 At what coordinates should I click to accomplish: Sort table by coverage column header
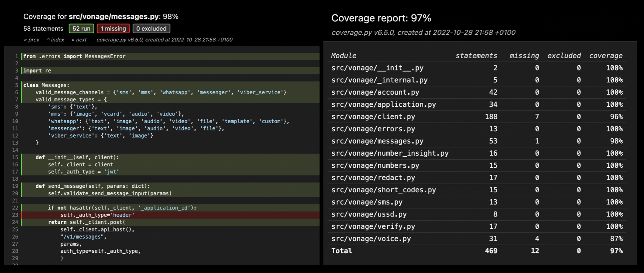pyautogui.click(x=606, y=55)
